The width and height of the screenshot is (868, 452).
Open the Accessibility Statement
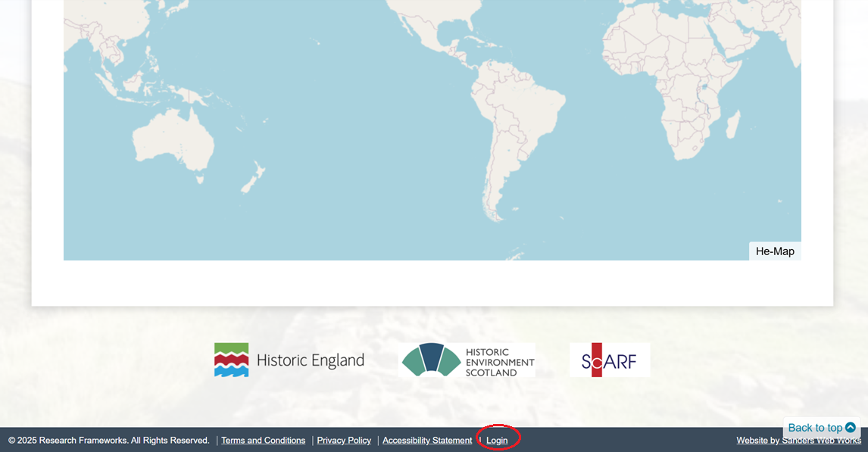427,440
